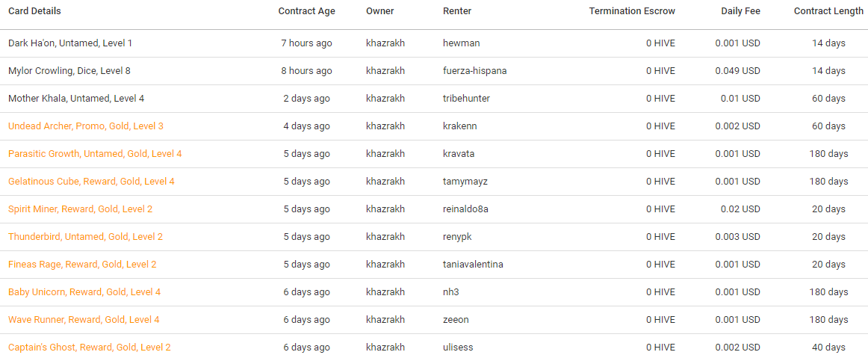Open Captain's Ghost Reward Gold card
The image size is (868, 355).
point(89,348)
